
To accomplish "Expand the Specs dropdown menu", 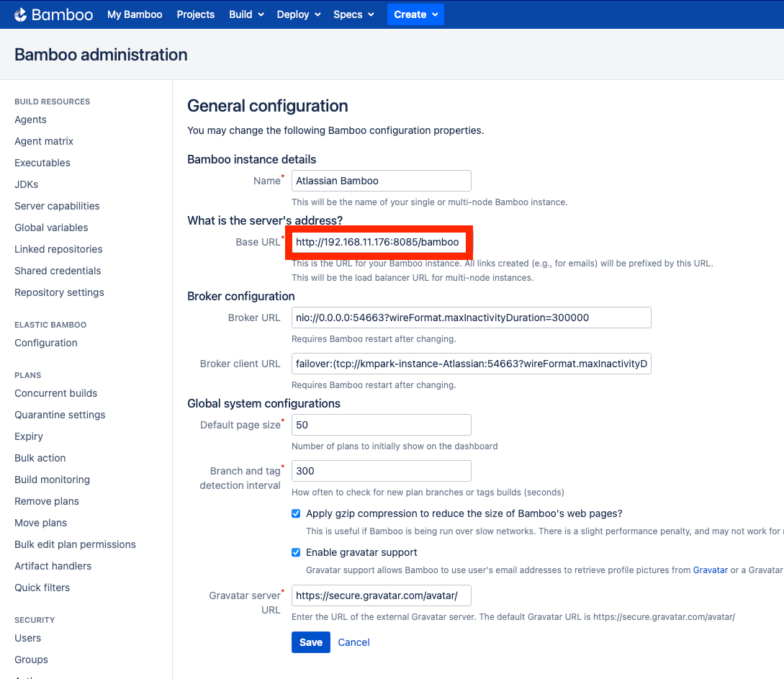I will tap(353, 14).
